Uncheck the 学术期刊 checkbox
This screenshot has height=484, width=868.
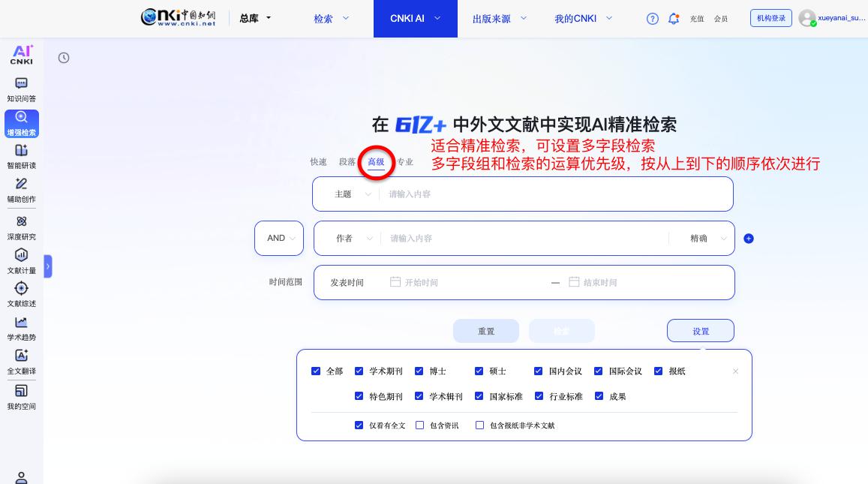point(359,371)
